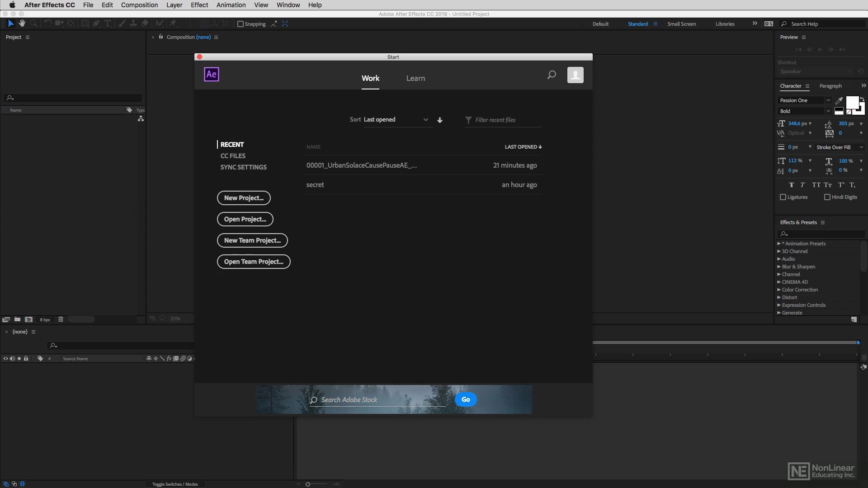Reverse sort order with down arrow

pos(440,120)
